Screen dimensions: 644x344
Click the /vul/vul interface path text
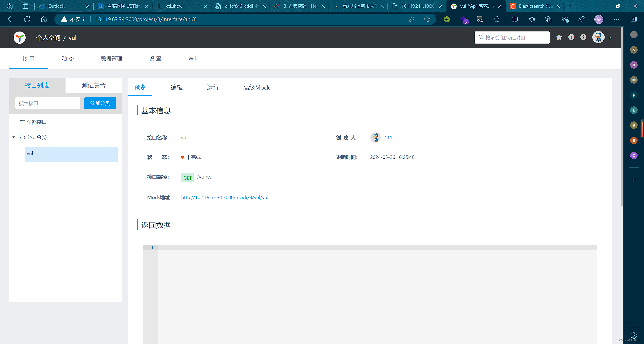click(205, 177)
